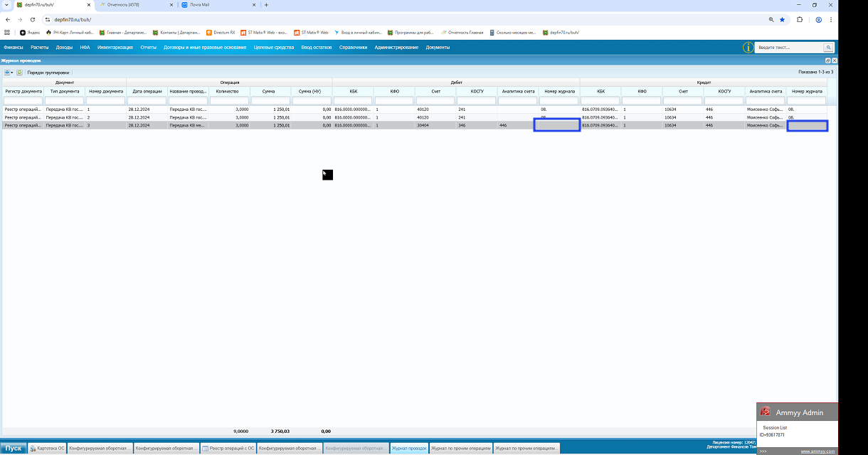This screenshot has width=868, height=455.
Task: Click the Показано 1-3 из 3 counter
Action: click(816, 72)
